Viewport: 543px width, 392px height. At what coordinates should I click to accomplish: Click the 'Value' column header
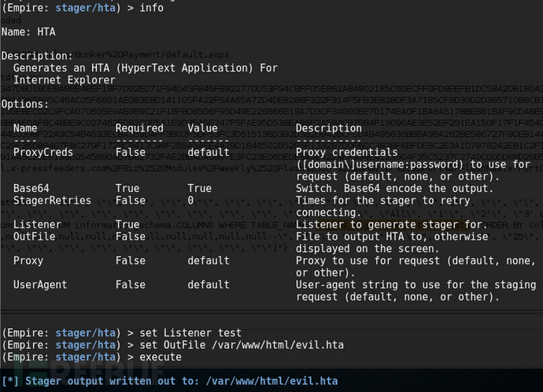202,128
